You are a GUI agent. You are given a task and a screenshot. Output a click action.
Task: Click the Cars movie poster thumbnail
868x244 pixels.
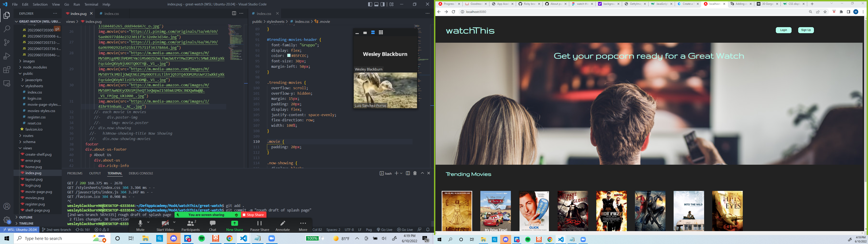495,211
